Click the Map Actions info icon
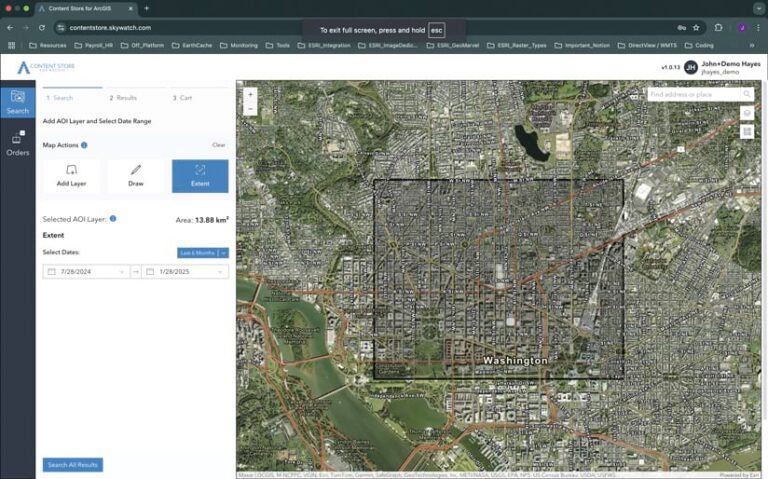 point(84,145)
